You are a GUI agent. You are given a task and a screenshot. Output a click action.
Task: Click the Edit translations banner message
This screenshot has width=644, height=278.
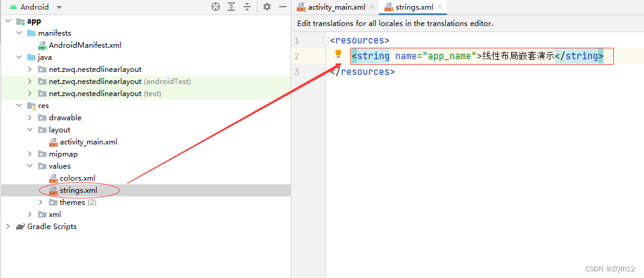coord(395,24)
